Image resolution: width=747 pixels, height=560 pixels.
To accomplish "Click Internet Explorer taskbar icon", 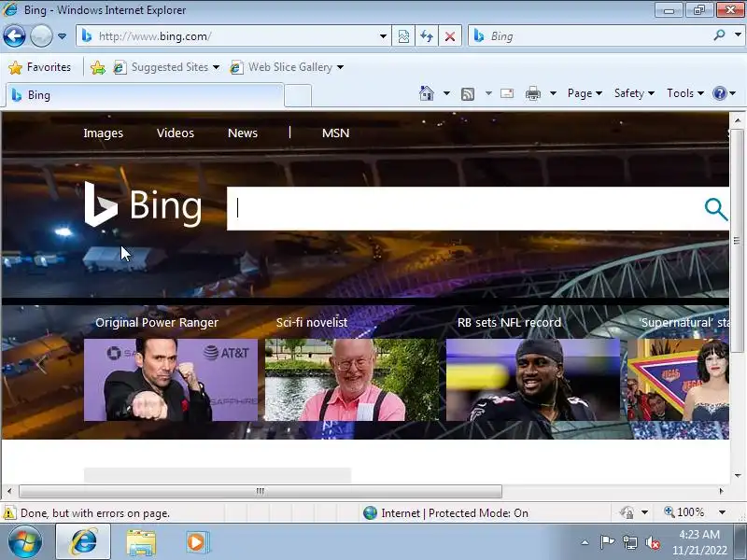I will 84,542.
